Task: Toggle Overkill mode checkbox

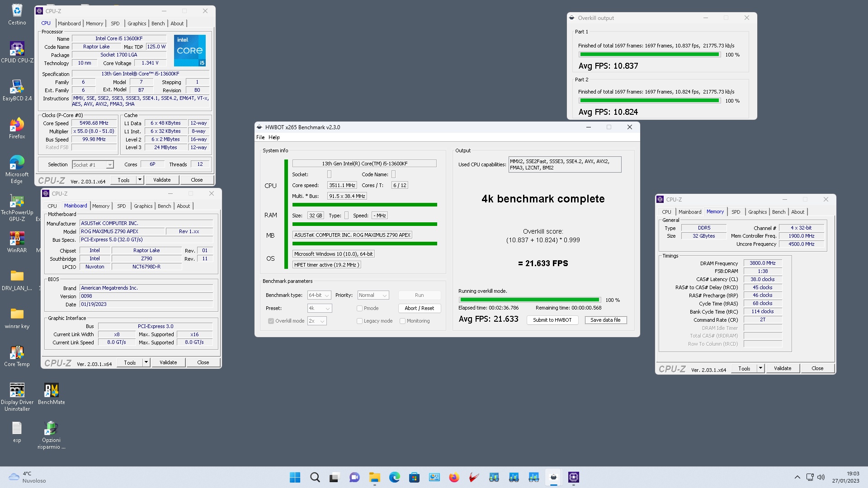Action: coord(271,321)
